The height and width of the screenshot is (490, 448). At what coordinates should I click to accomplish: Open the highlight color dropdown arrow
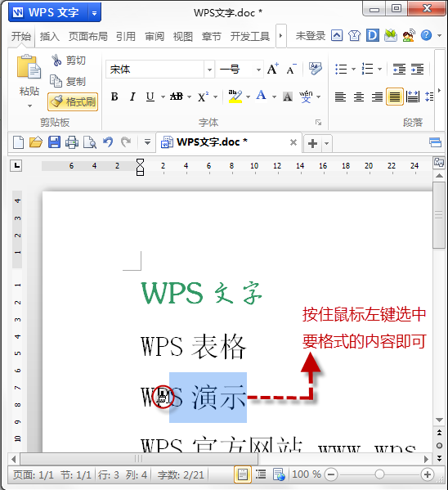[248, 97]
